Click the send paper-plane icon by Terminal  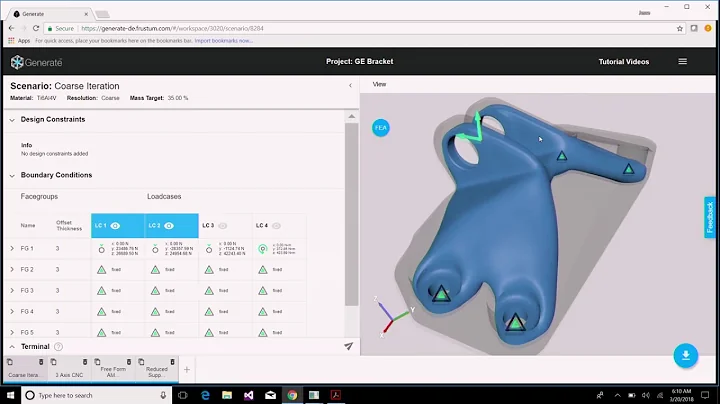349,346
